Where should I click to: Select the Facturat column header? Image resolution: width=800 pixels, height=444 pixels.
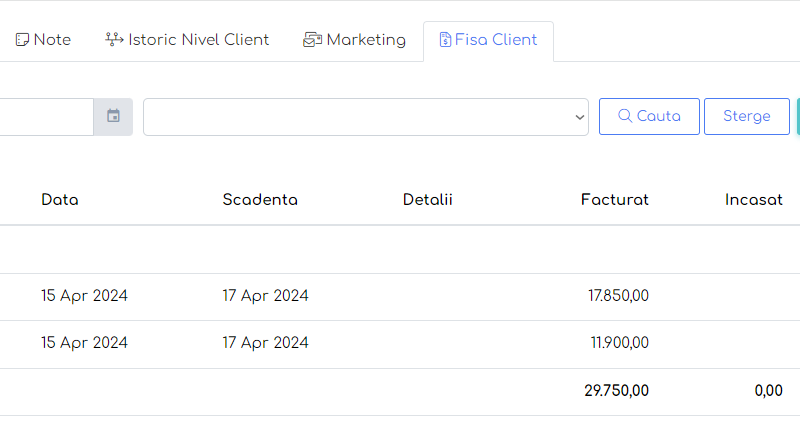(x=614, y=200)
